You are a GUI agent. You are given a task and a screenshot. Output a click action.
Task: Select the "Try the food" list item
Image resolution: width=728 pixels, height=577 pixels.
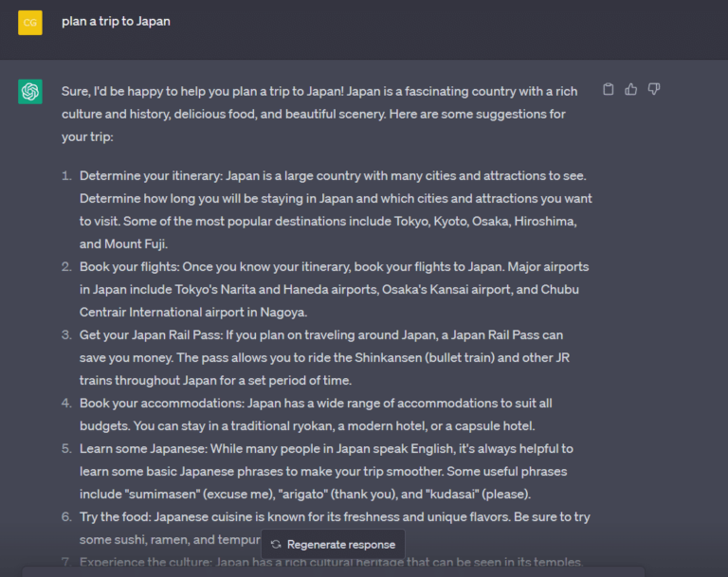(x=326, y=528)
